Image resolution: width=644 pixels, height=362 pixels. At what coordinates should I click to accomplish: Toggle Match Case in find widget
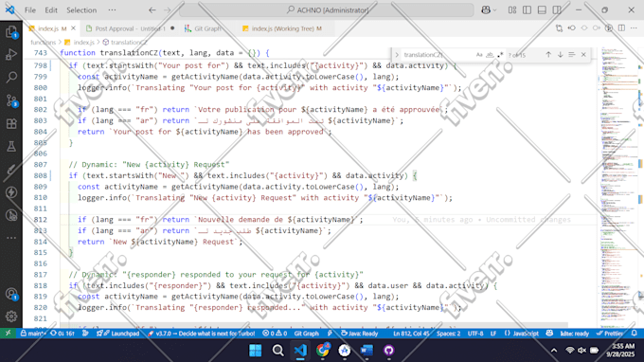(479, 55)
